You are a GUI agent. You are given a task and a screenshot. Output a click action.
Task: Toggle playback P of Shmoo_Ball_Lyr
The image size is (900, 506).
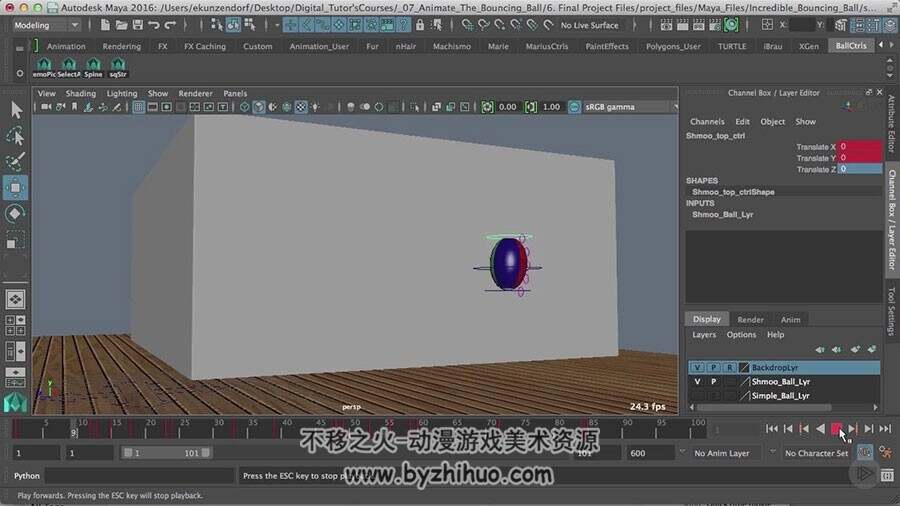click(x=713, y=382)
